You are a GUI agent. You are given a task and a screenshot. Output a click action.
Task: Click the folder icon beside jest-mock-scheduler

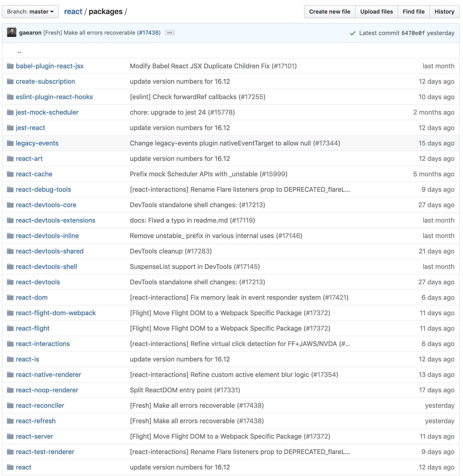10,112
